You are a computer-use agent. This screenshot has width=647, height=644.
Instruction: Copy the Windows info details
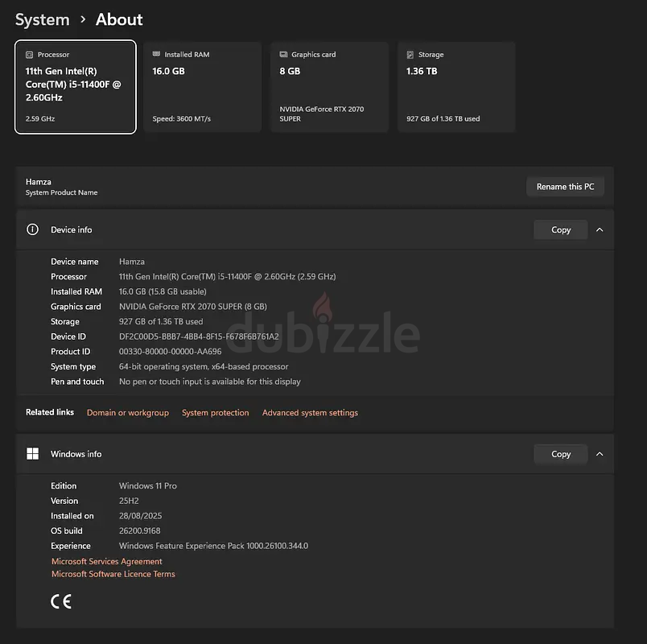coord(561,454)
